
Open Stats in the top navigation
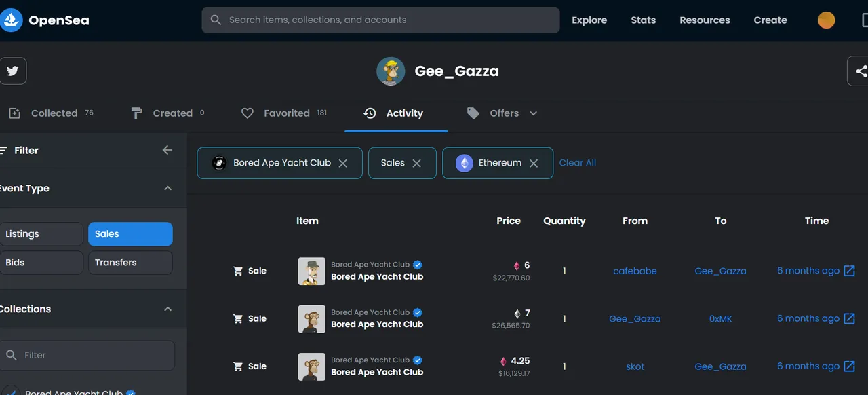pyautogui.click(x=643, y=20)
